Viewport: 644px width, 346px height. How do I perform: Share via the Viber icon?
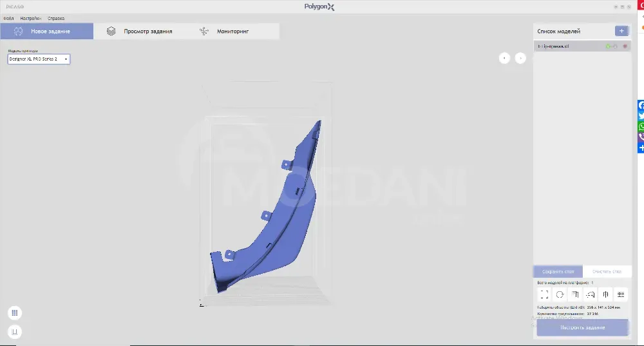(641, 137)
